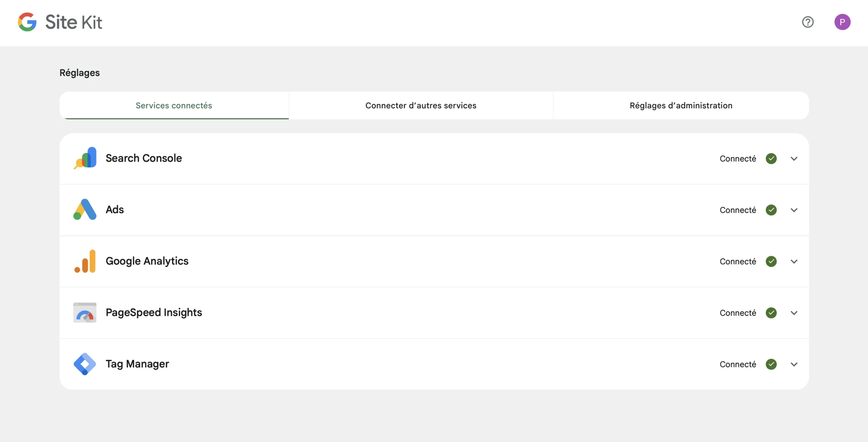868x442 pixels.
Task: Click the PageSpeed Insights gauge icon
Action: (85, 312)
